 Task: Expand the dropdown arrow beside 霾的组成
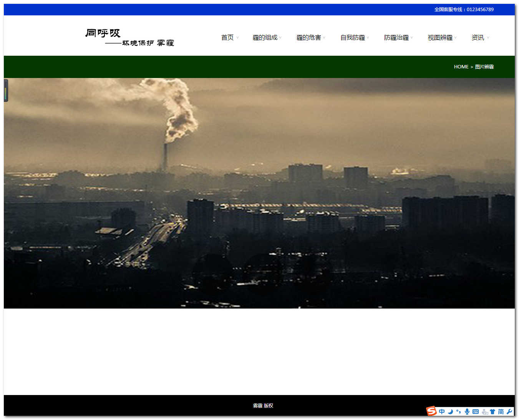coord(280,38)
